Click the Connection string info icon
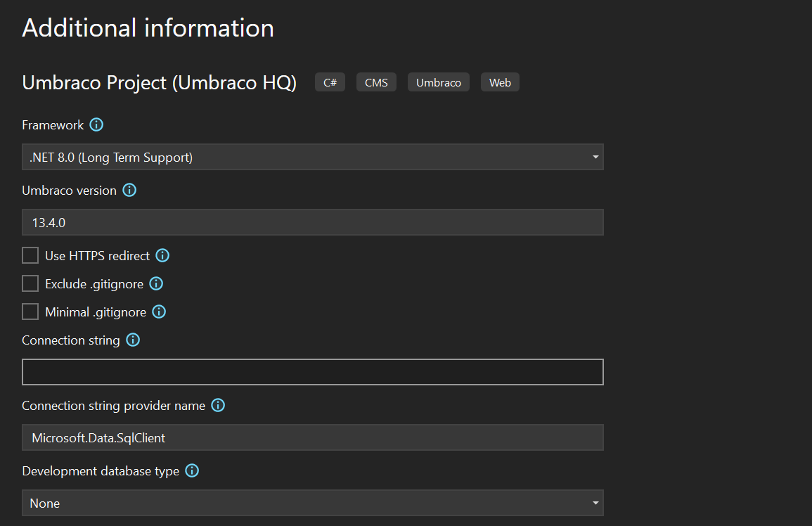This screenshot has height=526, width=812. coord(133,340)
